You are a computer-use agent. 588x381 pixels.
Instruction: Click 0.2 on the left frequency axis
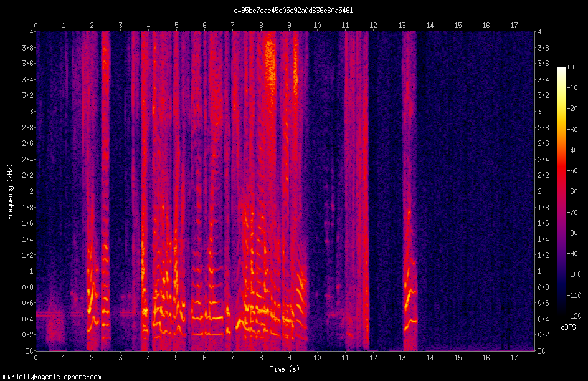pyautogui.click(x=27, y=335)
